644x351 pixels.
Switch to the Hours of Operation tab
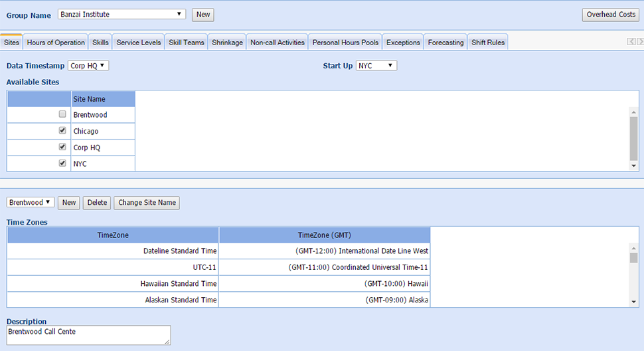click(56, 43)
